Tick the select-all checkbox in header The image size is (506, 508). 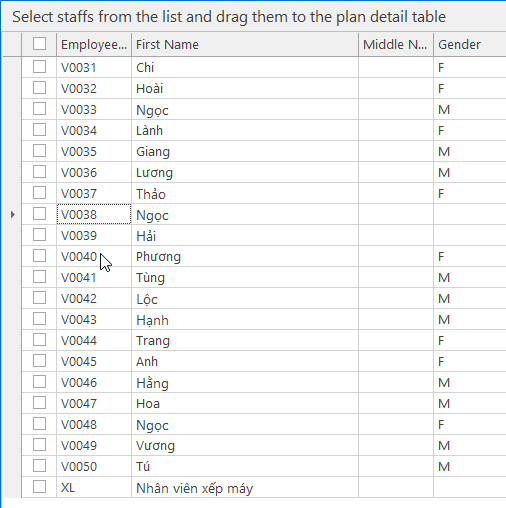click(39, 44)
